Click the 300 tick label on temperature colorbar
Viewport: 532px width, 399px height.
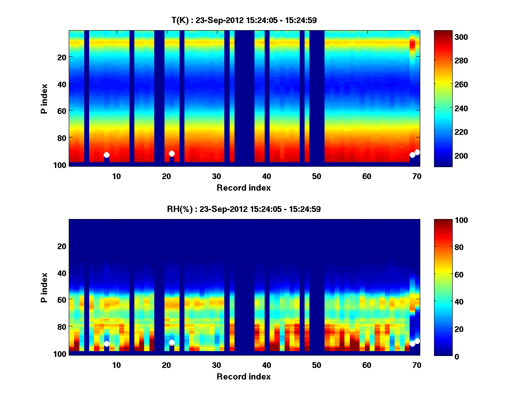(463, 37)
